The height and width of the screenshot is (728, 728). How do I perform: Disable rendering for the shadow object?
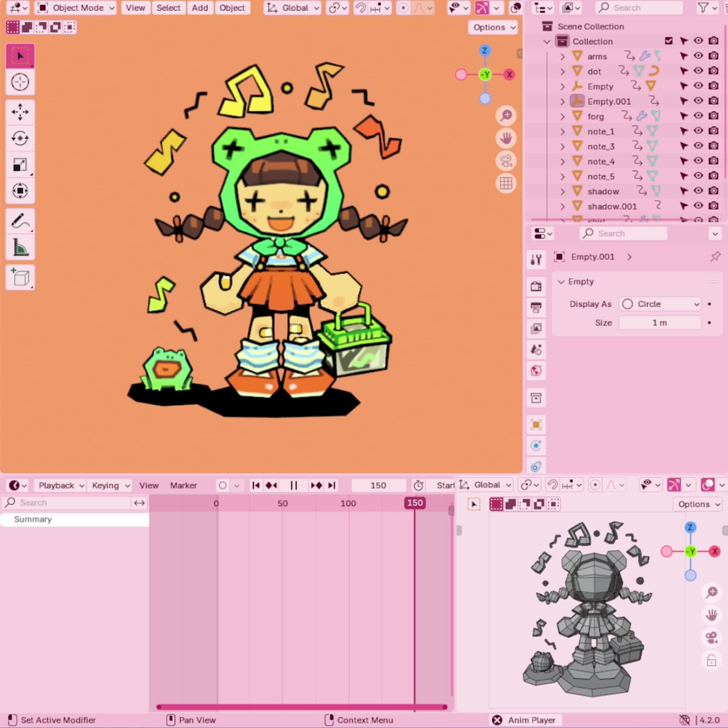click(x=713, y=191)
